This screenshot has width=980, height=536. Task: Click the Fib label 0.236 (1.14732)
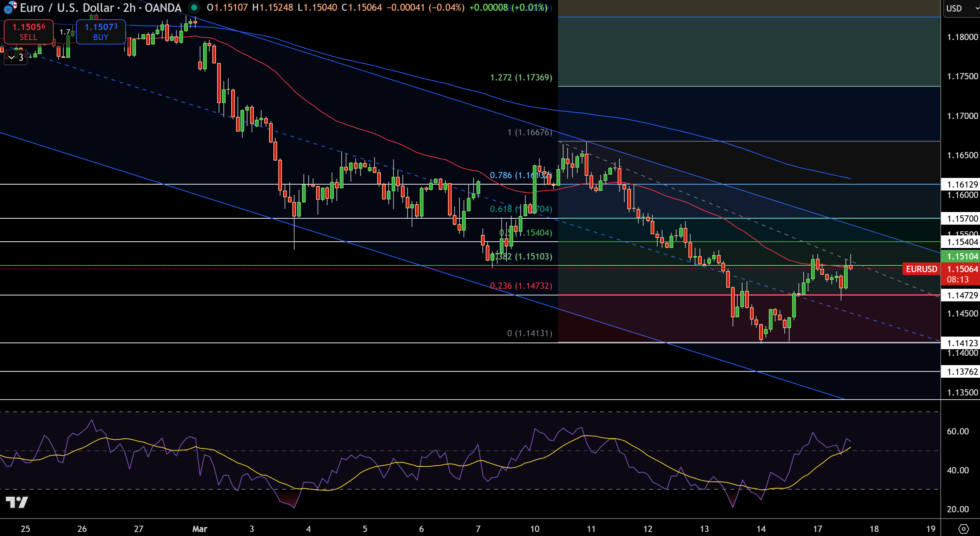click(x=521, y=285)
